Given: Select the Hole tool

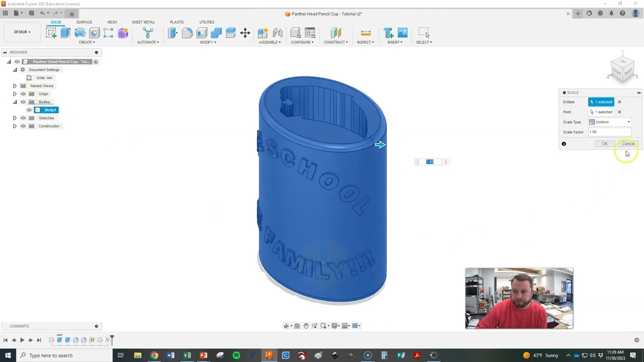Looking at the screenshot, I should point(94,33).
